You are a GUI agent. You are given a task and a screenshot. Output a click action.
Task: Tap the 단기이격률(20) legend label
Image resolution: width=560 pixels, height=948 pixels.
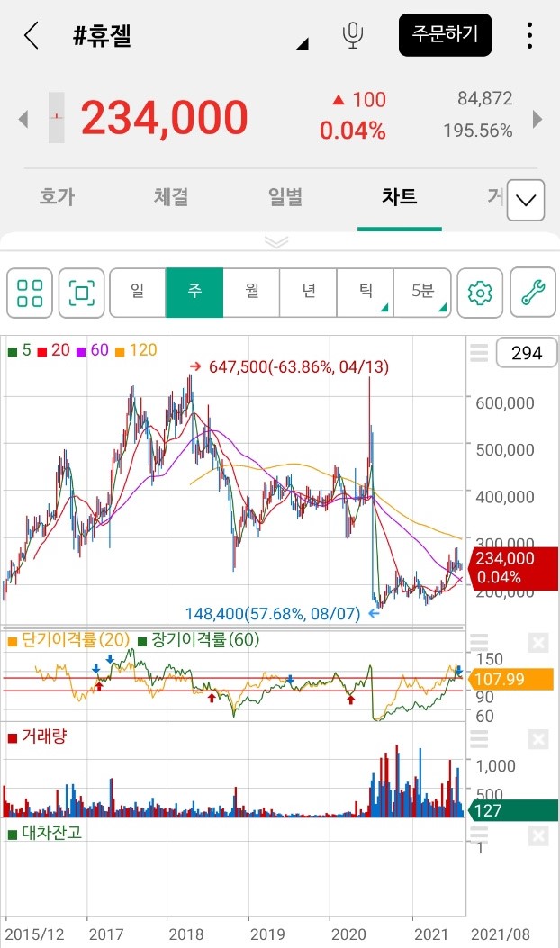pyautogui.click(x=77, y=640)
